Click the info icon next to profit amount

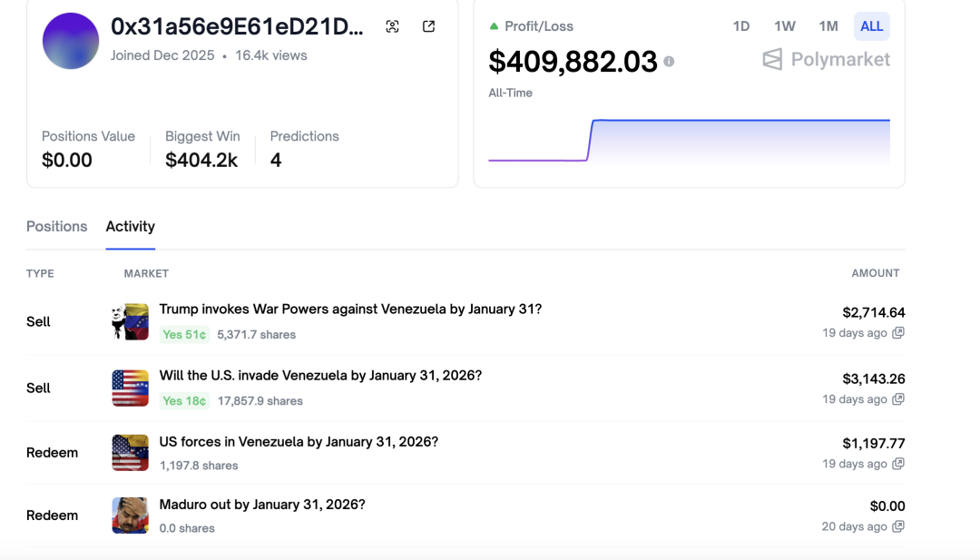[x=669, y=62]
